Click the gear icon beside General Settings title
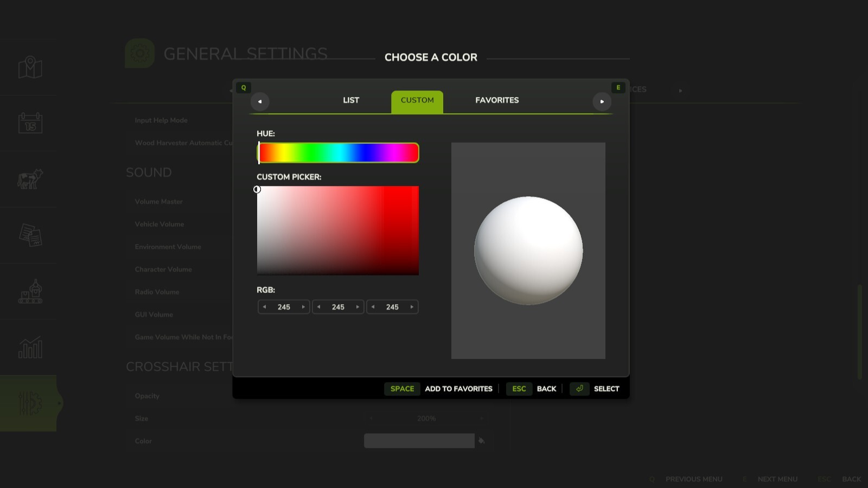 pos(139,53)
